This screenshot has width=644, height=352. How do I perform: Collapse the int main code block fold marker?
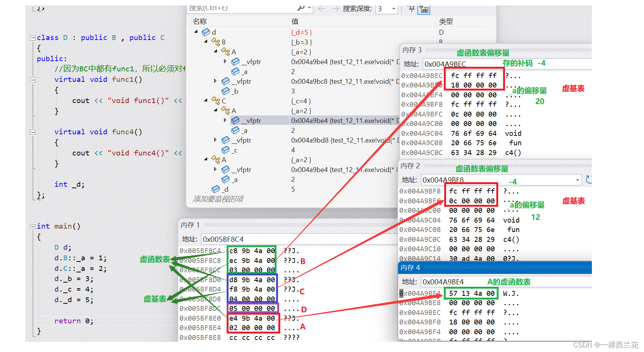tap(32, 226)
